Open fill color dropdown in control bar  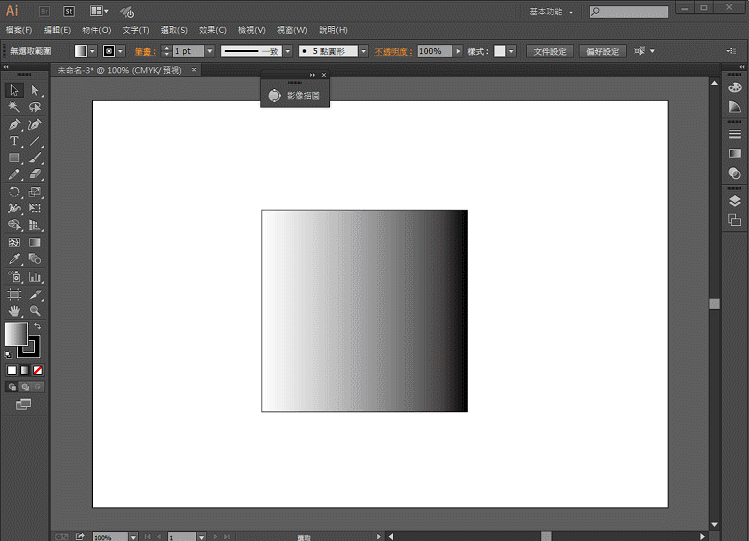[x=92, y=51]
